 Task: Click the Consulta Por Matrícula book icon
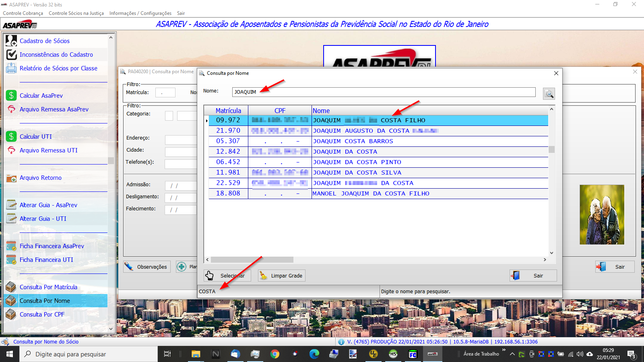(x=11, y=287)
